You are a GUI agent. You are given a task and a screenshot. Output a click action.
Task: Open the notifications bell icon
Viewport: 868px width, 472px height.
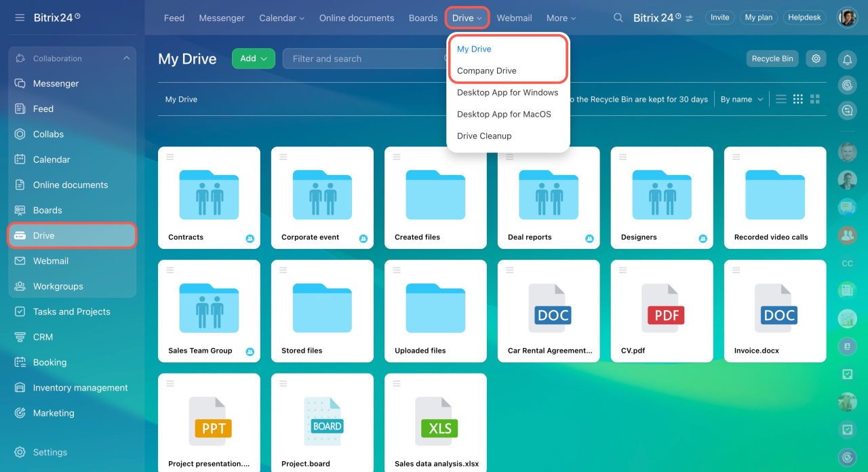click(847, 60)
